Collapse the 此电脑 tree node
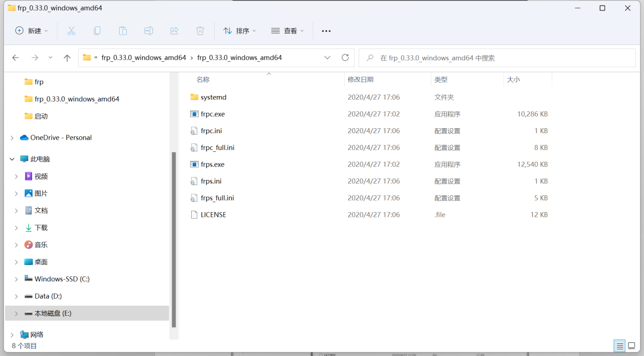 pos(12,159)
